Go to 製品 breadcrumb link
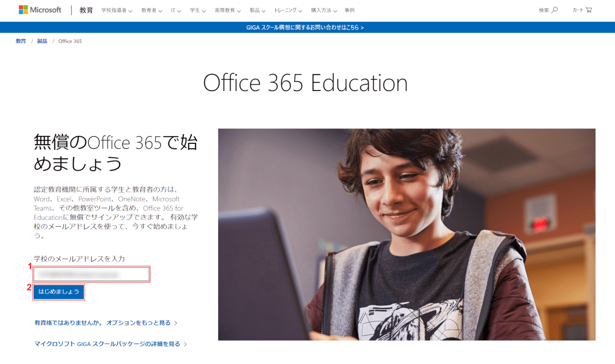The image size is (615, 364). (42, 41)
